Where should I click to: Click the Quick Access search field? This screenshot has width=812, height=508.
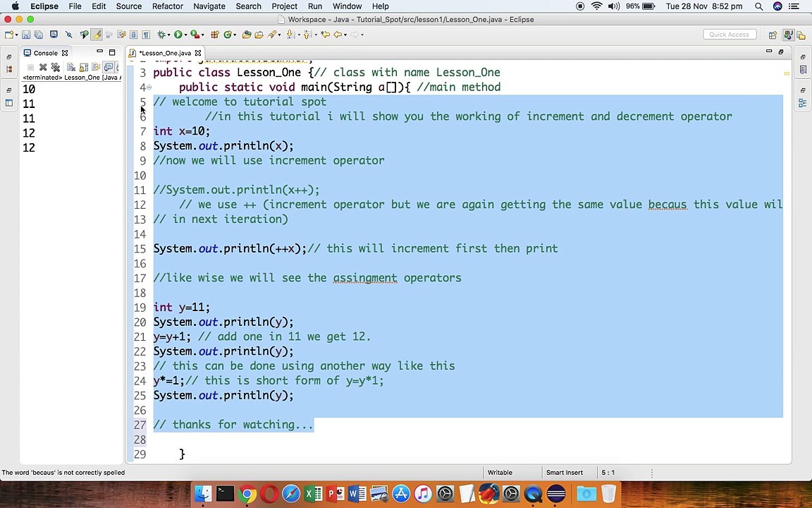point(729,34)
